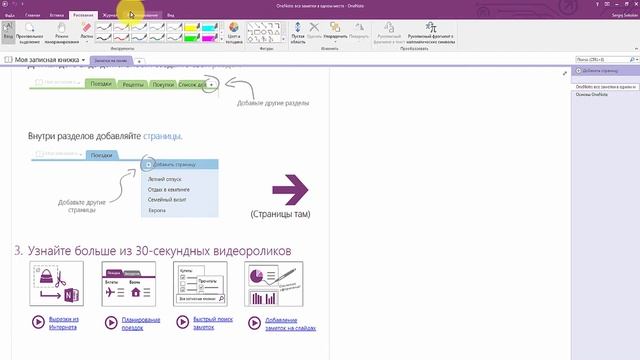Expand the pens gallery More arrow
Viewport: 640px width, 360px height.
[x=222, y=40]
